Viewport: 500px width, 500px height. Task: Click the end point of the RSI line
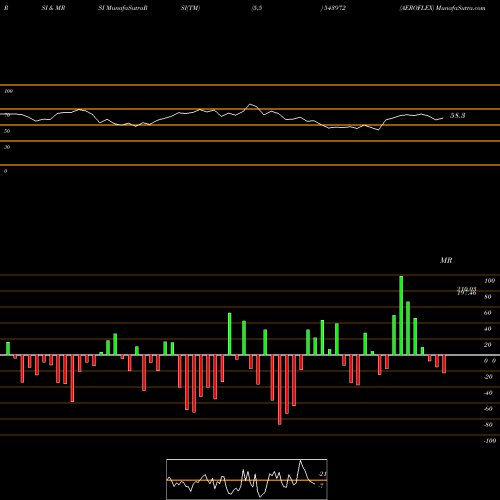[x=443, y=118]
